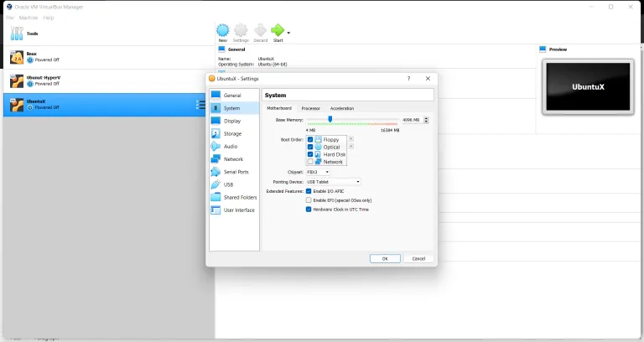Open the Network settings category in sidebar
The image size is (644, 342).
[234, 159]
